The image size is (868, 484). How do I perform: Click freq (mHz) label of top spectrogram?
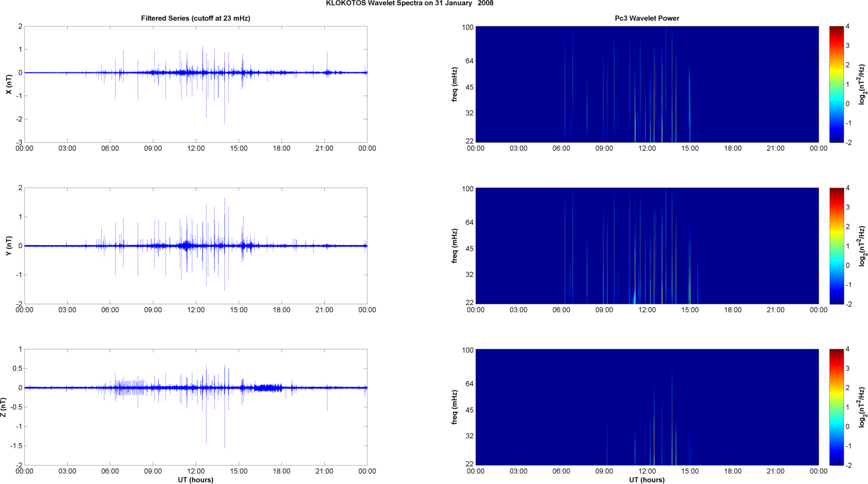pos(455,84)
